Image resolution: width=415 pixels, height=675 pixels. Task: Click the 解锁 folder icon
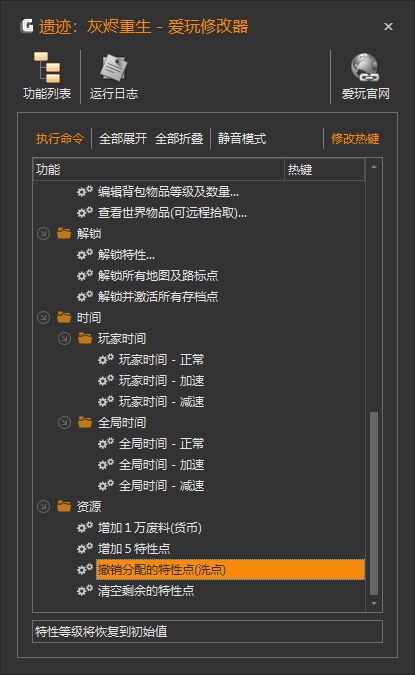pyautogui.click(x=64, y=233)
